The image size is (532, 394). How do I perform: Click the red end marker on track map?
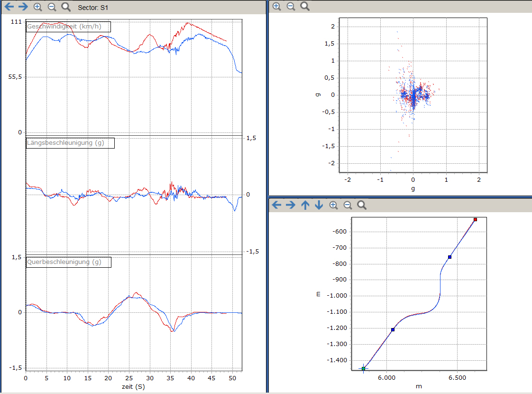(475, 219)
